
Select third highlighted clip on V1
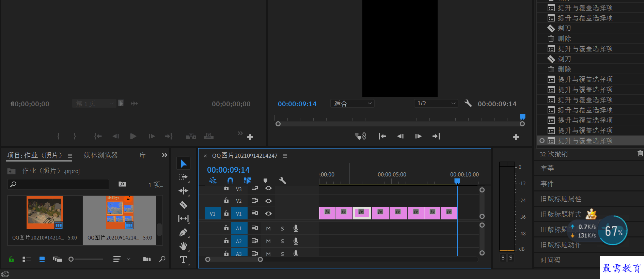click(x=362, y=213)
